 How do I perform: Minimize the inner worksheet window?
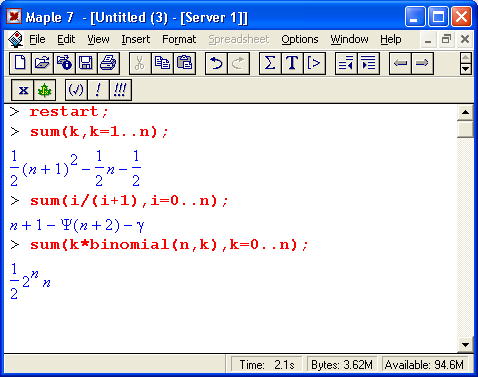coord(428,39)
